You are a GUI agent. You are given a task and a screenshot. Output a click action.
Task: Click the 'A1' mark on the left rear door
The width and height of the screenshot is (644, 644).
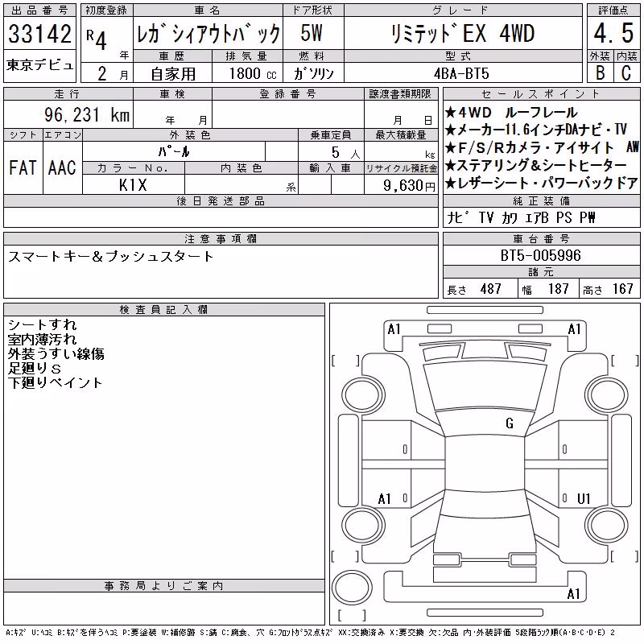point(385,499)
